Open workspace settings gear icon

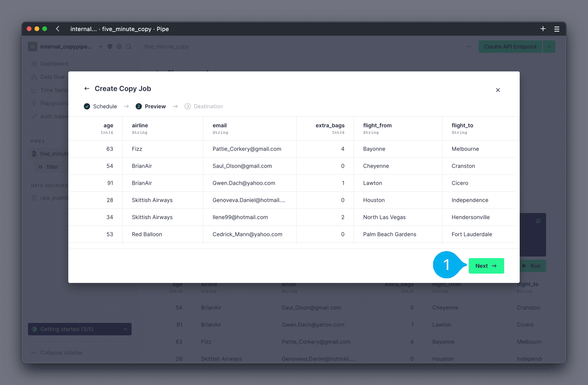tap(119, 47)
